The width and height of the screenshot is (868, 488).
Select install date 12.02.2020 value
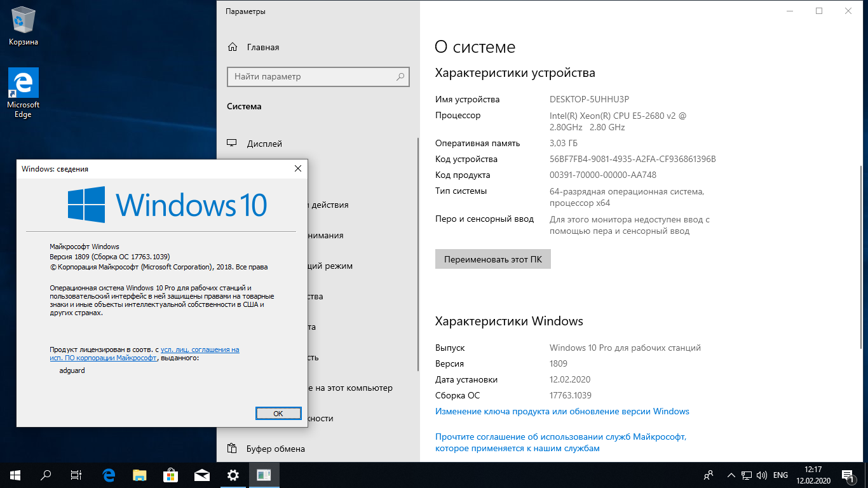pyautogui.click(x=570, y=379)
